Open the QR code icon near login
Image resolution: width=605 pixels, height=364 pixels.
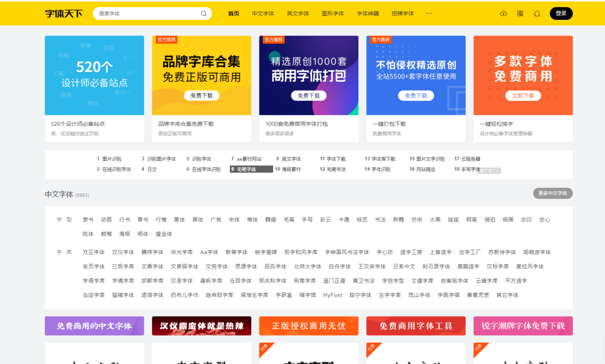point(520,14)
